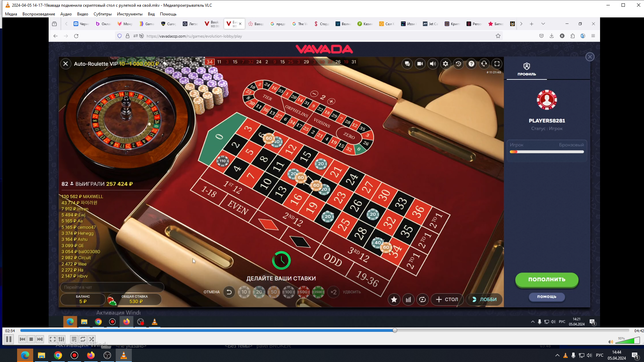Open the autoplay icon

tap(422, 300)
